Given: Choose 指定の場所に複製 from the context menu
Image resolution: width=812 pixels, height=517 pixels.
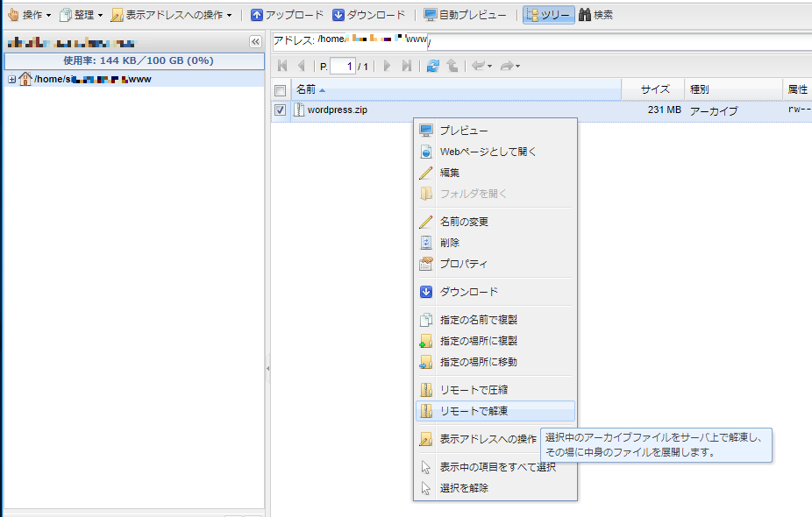Looking at the screenshot, I should click(x=495, y=341).
